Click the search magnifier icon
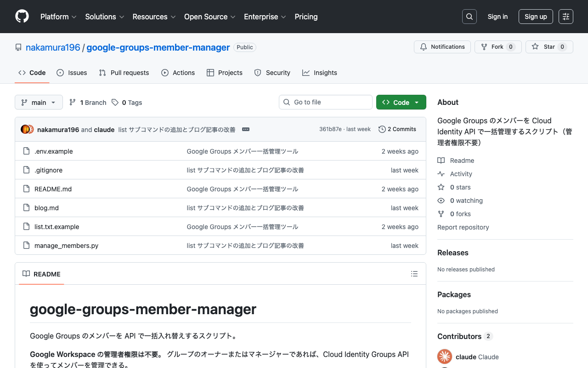Screen dimensions: 588x368 469,16
